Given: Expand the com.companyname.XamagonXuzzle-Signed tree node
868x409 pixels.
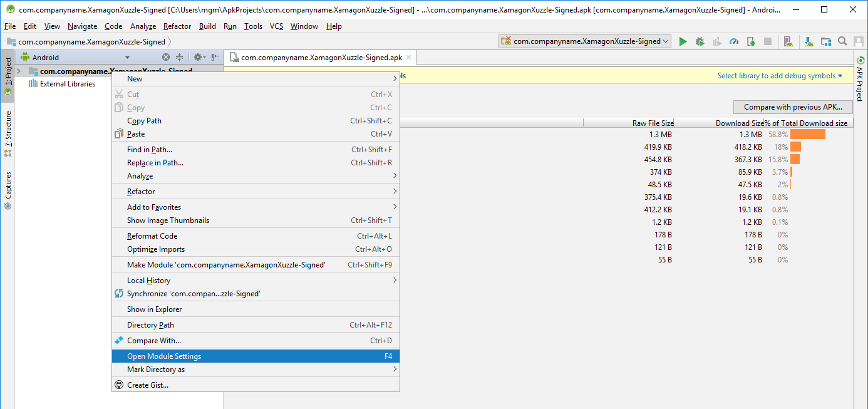Looking at the screenshot, I should pos(19,71).
